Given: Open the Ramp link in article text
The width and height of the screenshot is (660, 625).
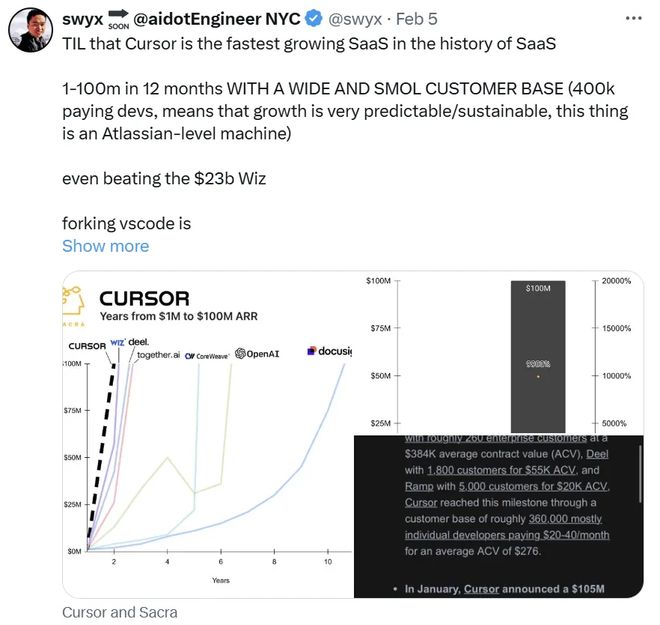Looking at the screenshot, I should 419,487.
